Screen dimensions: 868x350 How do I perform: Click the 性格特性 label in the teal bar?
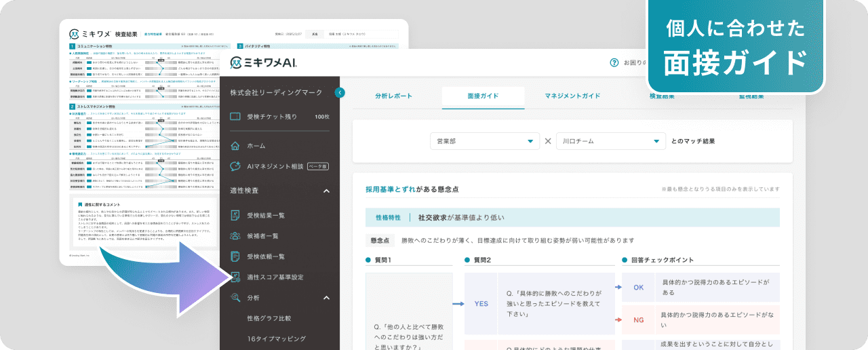pyautogui.click(x=389, y=218)
